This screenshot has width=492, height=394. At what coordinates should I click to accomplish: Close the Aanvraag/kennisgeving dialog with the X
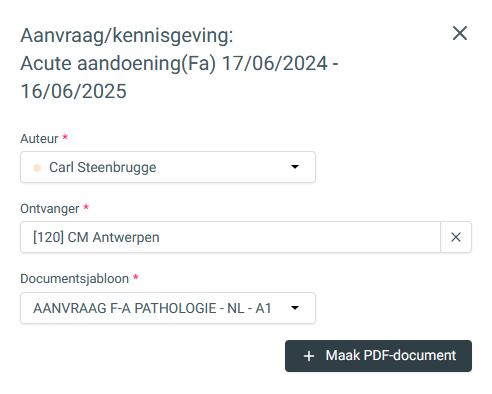(460, 33)
